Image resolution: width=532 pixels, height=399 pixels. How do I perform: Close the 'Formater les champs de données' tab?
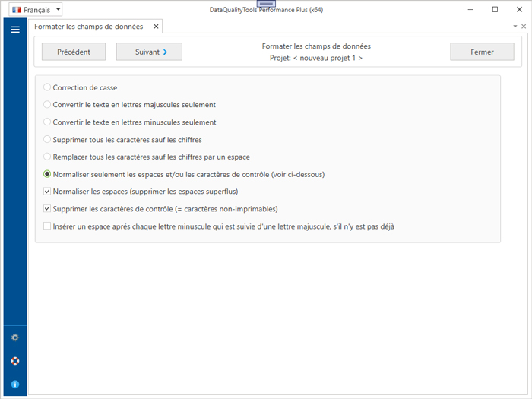coord(156,27)
